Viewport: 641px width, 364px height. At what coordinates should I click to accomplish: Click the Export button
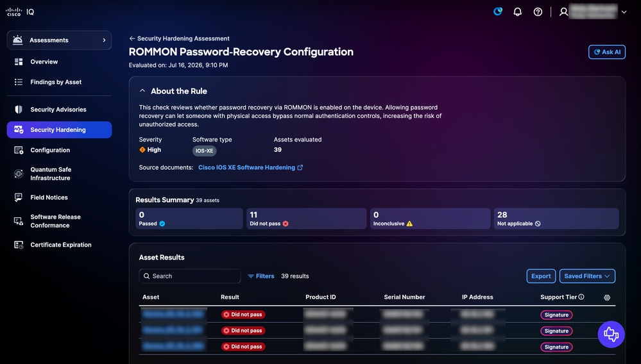click(x=541, y=276)
